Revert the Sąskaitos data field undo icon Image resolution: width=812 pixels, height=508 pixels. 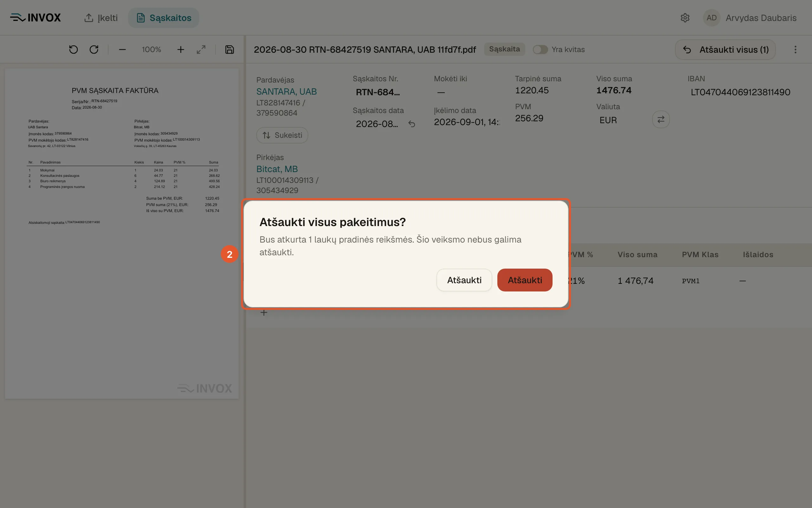[x=412, y=124]
